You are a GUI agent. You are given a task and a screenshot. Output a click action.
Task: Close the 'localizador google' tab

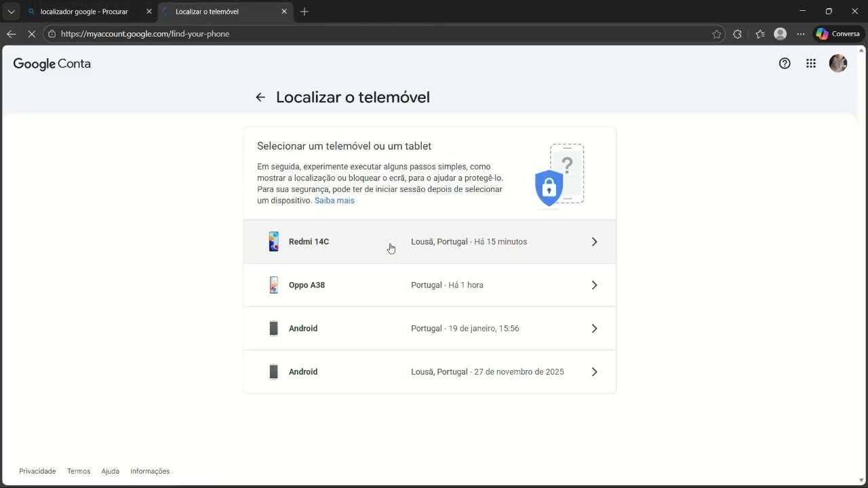point(149,12)
